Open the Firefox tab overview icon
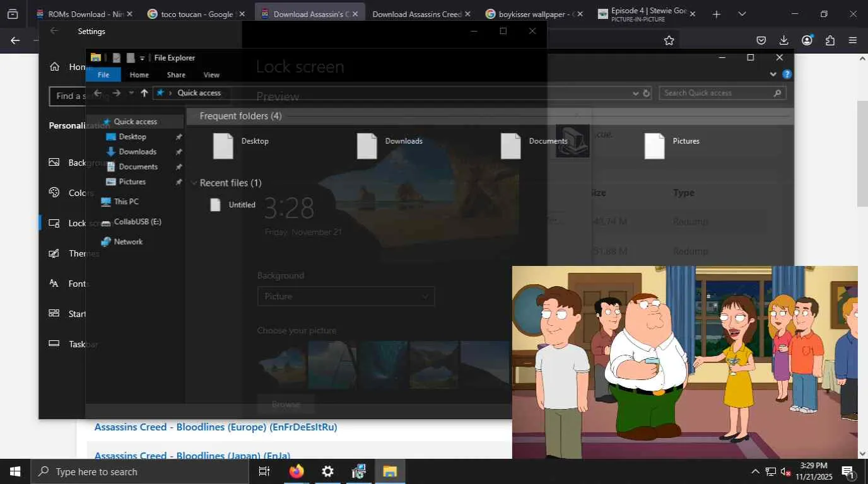 point(13,14)
